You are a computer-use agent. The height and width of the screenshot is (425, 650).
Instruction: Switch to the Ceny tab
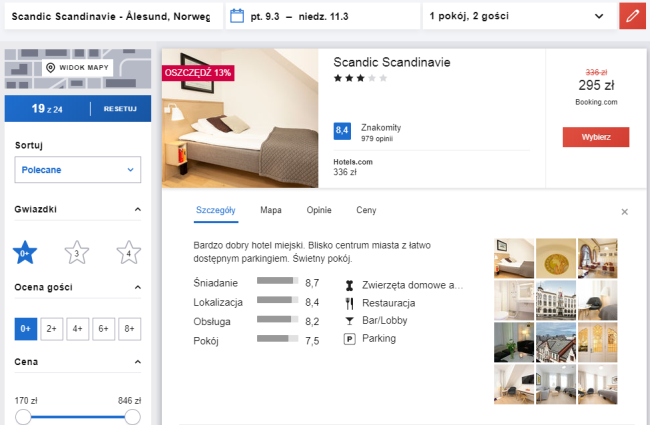tap(366, 210)
